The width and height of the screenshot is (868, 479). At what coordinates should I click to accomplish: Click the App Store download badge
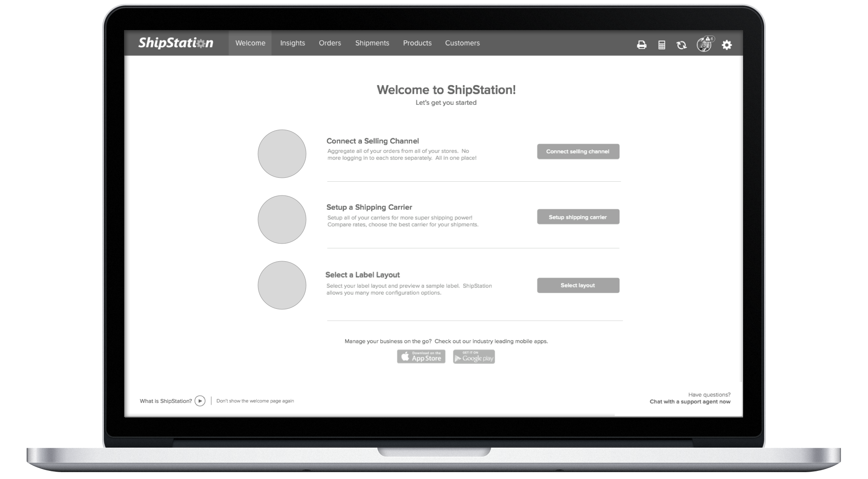point(422,356)
